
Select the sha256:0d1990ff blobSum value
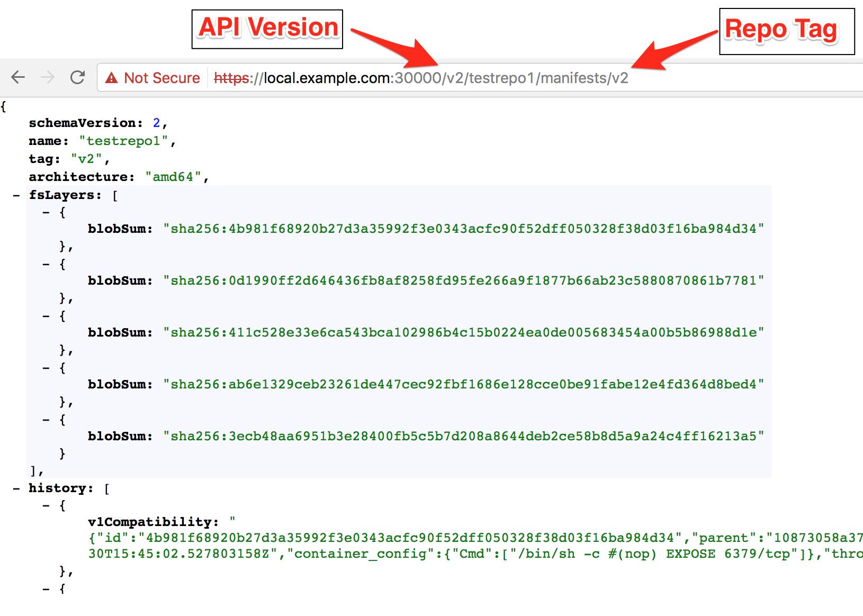pyautogui.click(x=463, y=280)
